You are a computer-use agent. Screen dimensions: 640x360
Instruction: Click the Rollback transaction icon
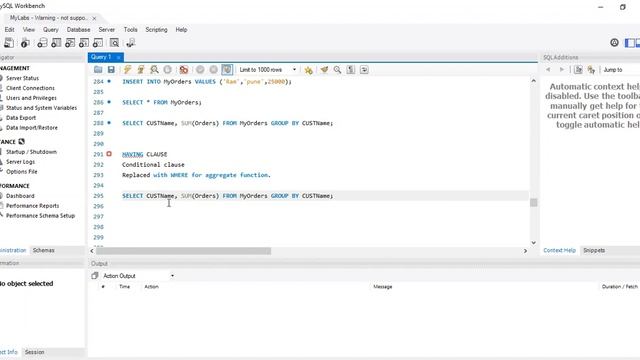click(x=213, y=70)
